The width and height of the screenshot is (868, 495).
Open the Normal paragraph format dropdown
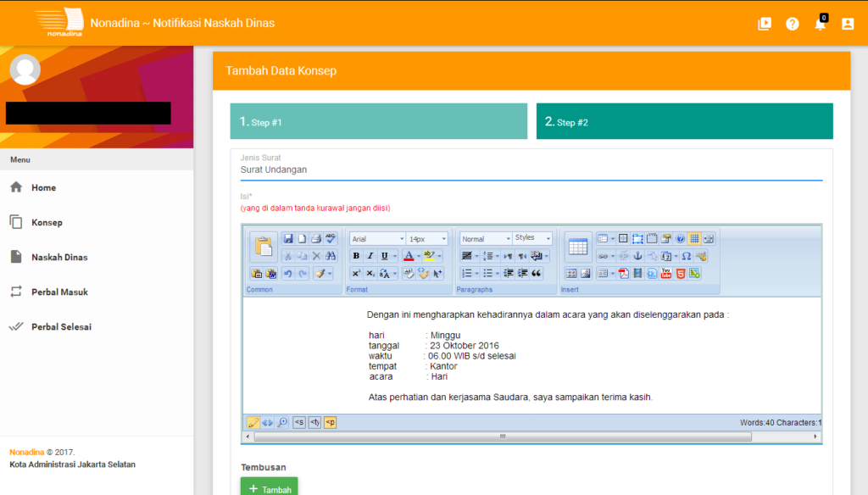[486, 239]
